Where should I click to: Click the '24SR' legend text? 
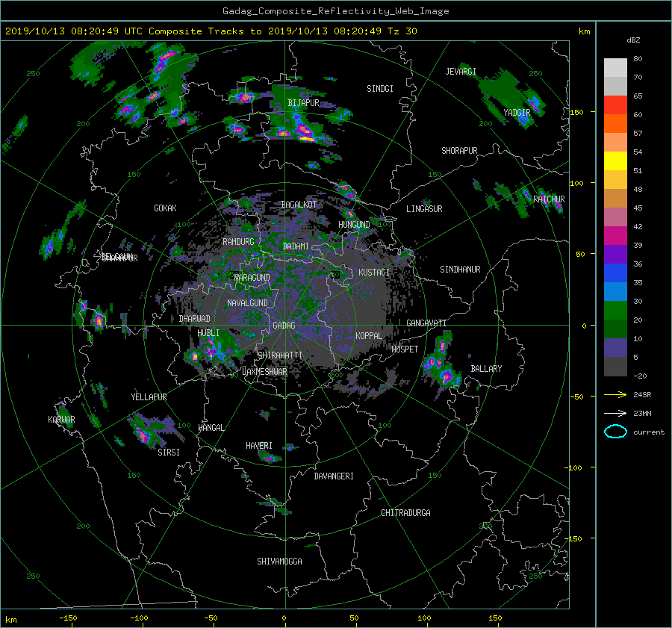pyautogui.click(x=642, y=395)
